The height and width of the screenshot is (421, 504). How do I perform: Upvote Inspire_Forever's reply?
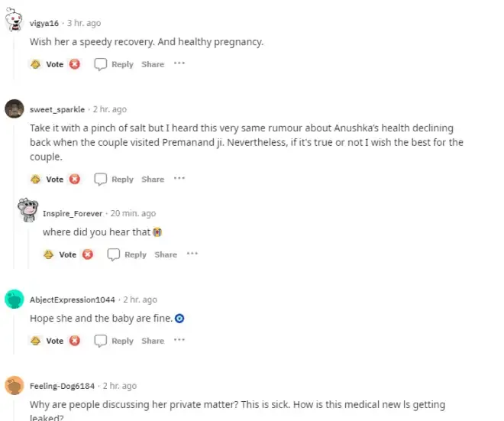[49, 254]
